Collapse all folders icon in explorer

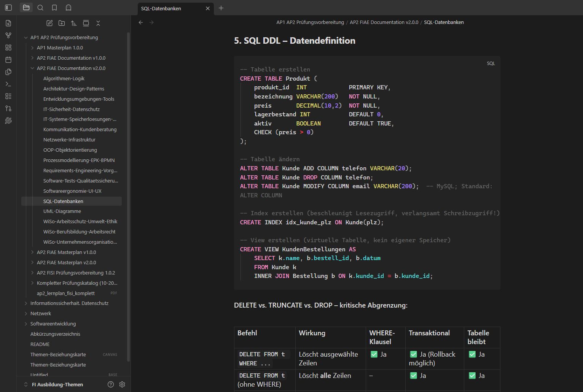point(98,23)
